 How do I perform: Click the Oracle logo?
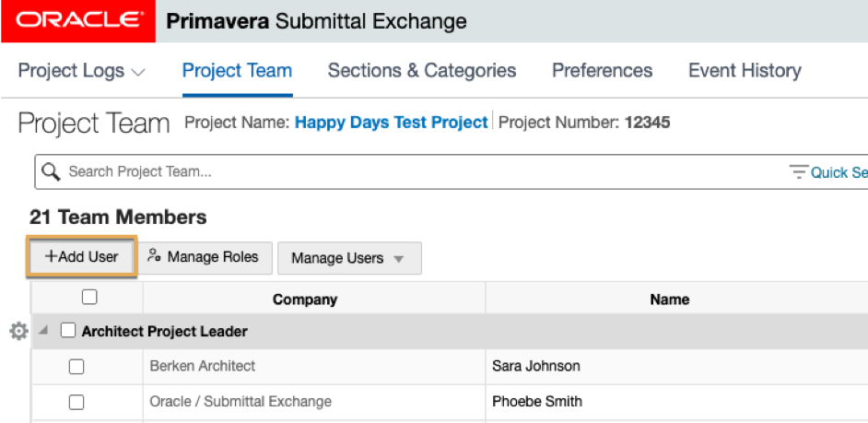[77, 20]
